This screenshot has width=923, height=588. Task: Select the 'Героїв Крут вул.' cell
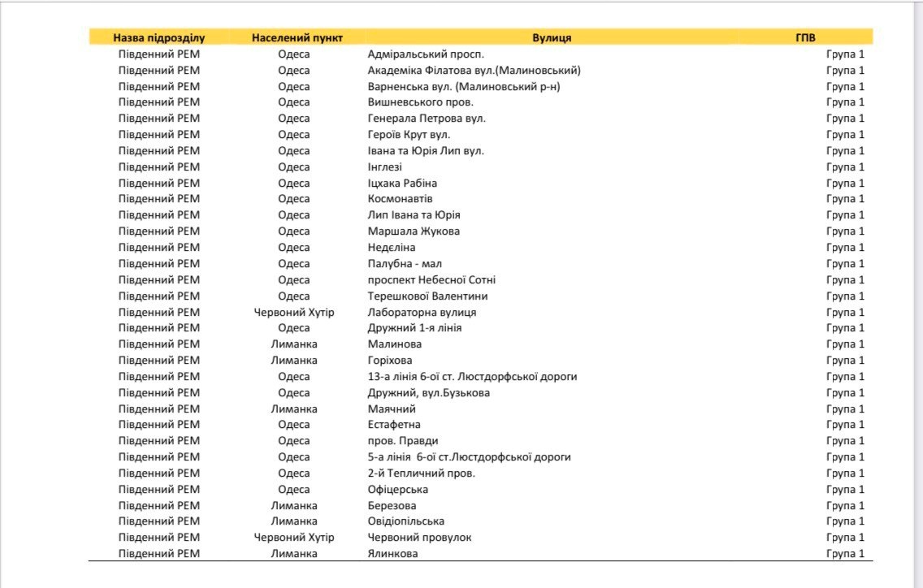click(409, 134)
